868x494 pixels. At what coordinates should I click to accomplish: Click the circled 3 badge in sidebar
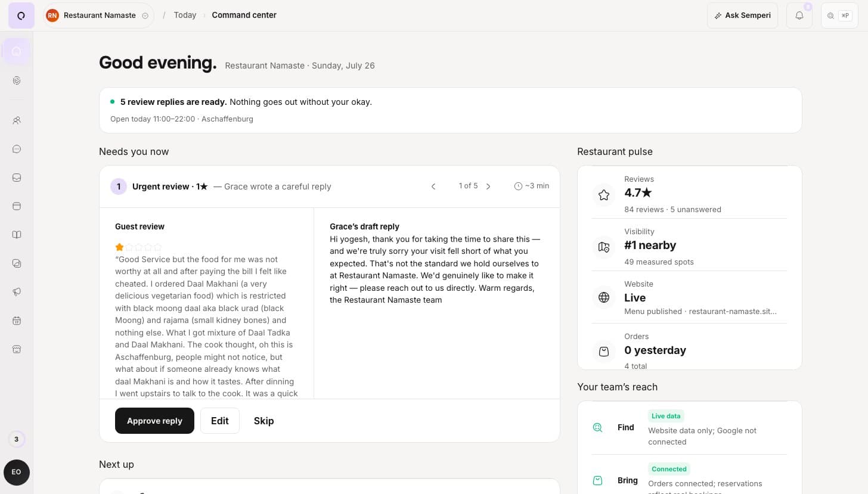click(x=17, y=439)
